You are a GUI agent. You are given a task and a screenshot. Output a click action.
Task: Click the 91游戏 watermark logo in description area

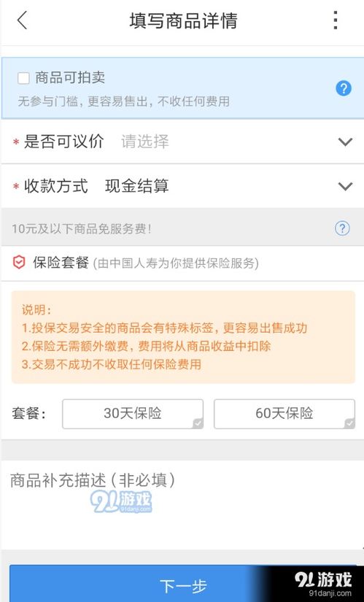click(x=121, y=501)
